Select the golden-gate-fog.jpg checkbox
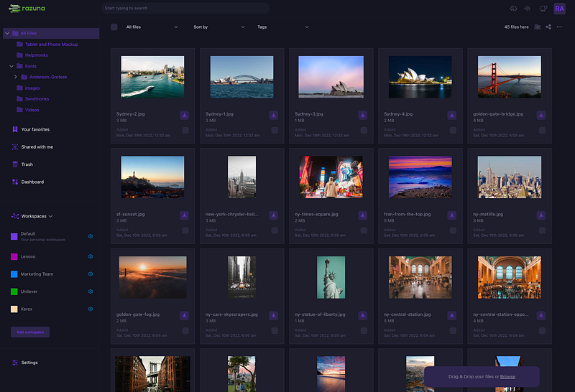Image resolution: width=575 pixels, height=392 pixels. [185, 331]
